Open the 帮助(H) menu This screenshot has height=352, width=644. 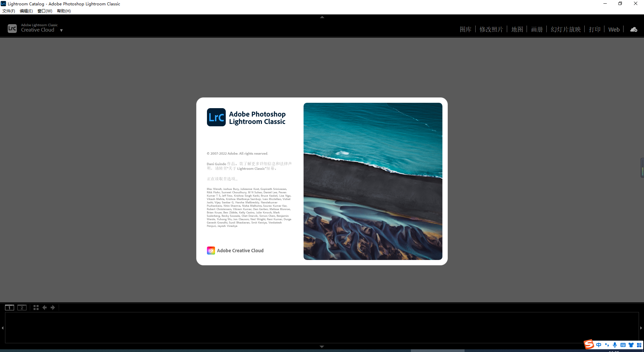click(64, 11)
